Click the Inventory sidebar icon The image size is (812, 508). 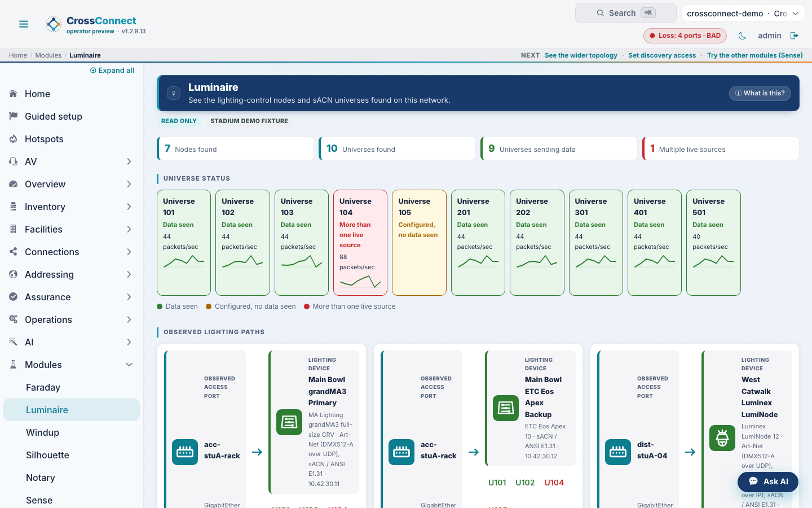point(13,207)
